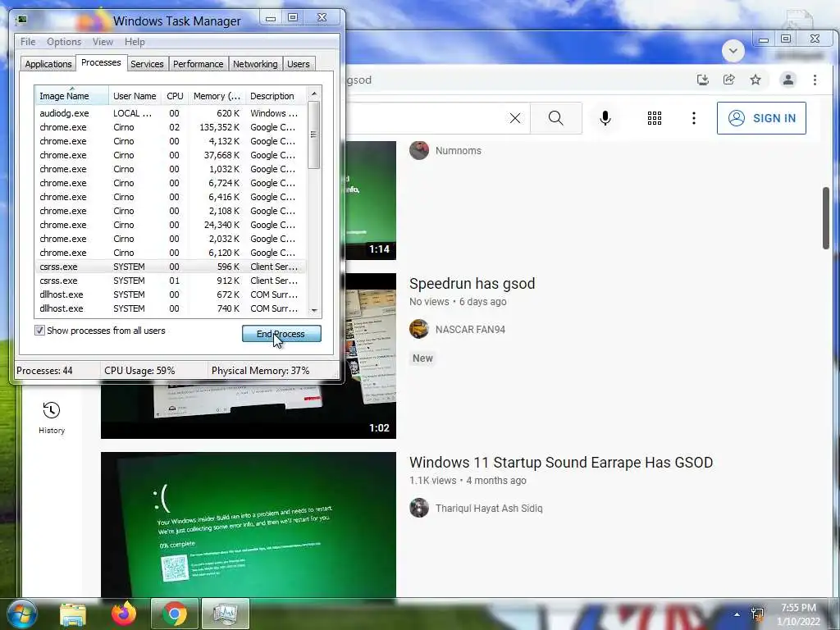Click the YouTube page vertical scrollbar thumb
The image size is (840, 630).
825,218
